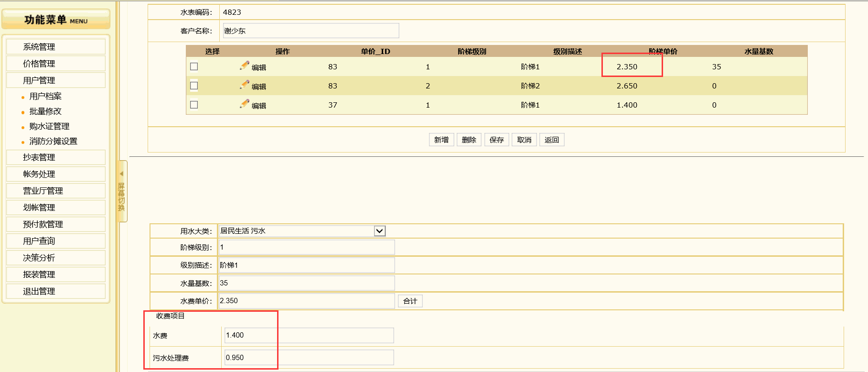Image resolution: width=868 pixels, height=372 pixels.
Task: Click the 新增 button
Action: [441, 140]
